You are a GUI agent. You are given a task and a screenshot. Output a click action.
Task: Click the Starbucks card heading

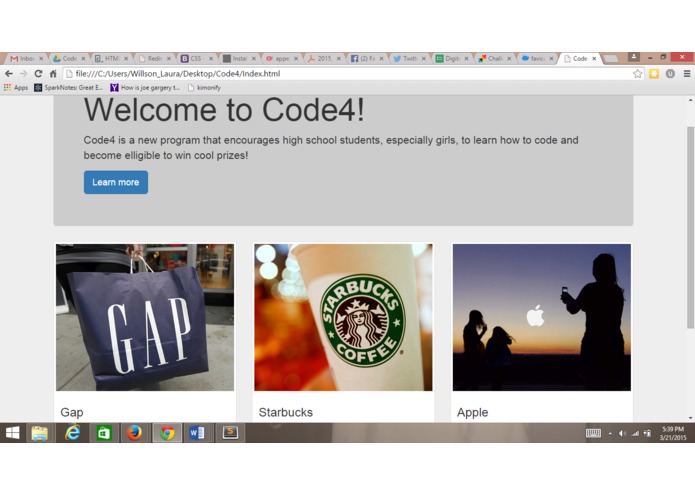(285, 412)
